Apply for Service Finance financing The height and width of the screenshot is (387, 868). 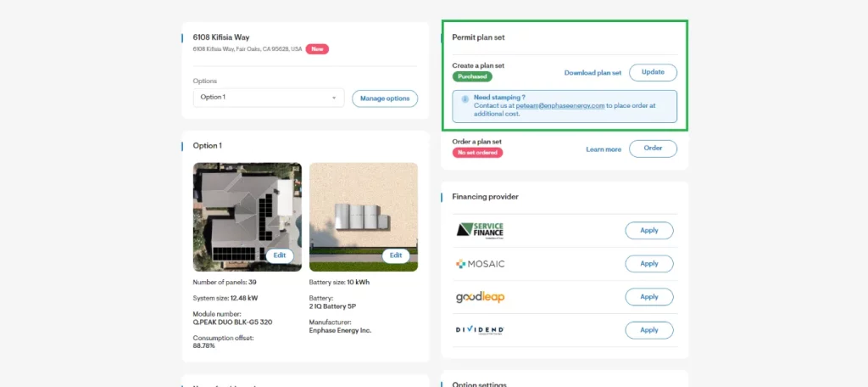(648, 230)
